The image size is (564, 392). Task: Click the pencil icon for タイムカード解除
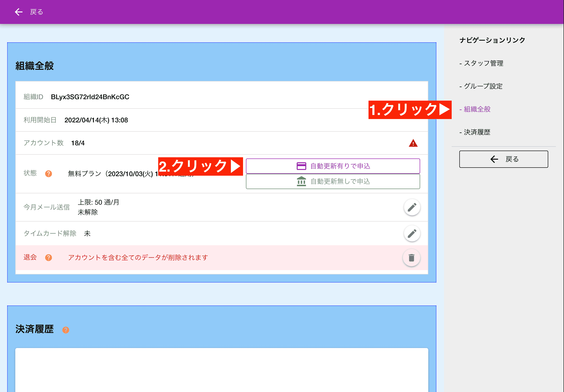tap(412, 233)
